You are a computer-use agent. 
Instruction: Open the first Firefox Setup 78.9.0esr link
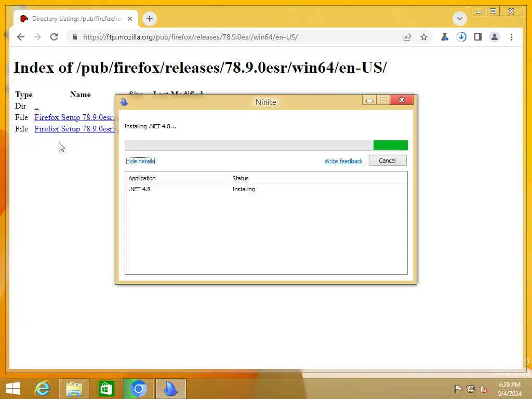point(74,117)
